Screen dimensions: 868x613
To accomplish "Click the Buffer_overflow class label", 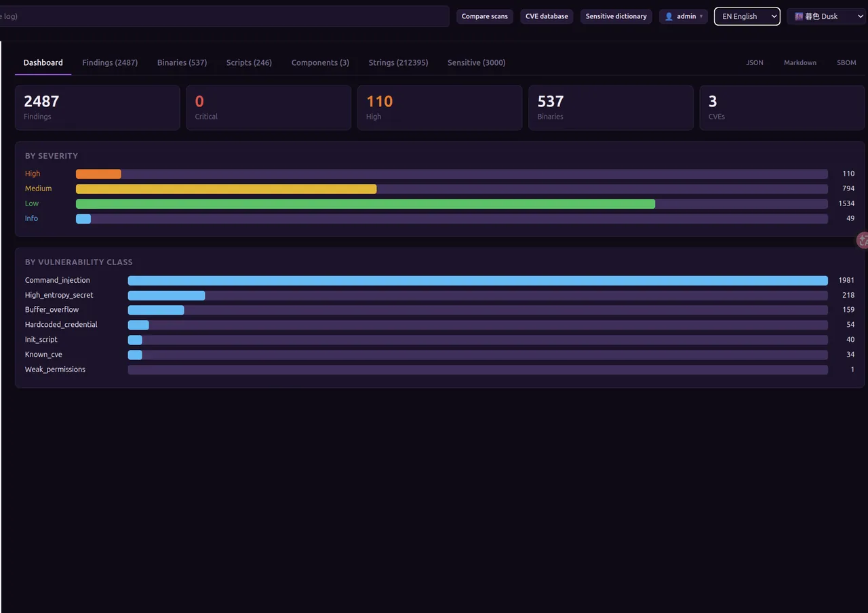I will [52, 310].
